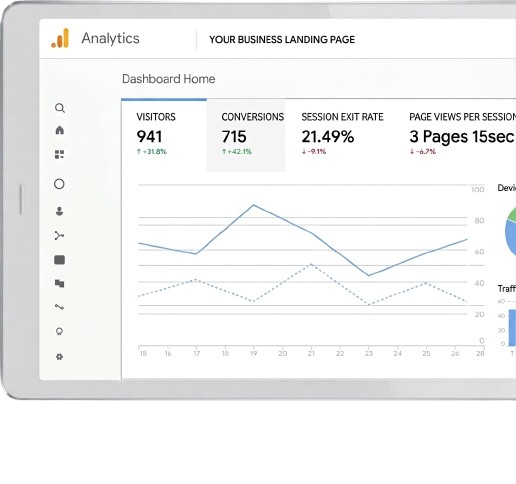Image resolution: width=516 pixels, height=484 pixels.
Task: Click the branching acquisition icon in sidebar
Action: [59, 236]
